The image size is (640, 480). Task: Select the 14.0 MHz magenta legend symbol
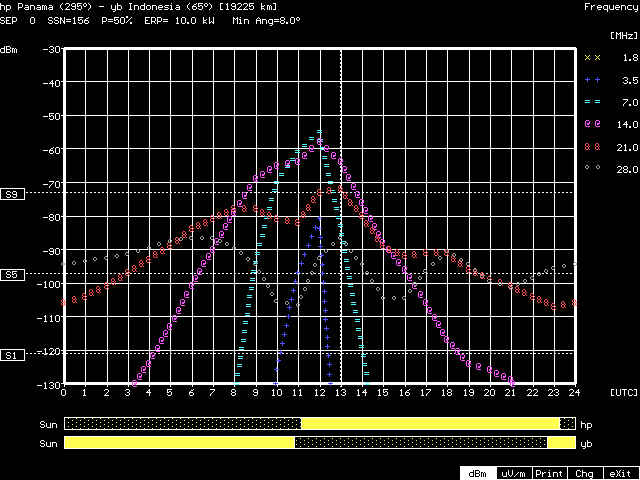click(x=592, y=124)
